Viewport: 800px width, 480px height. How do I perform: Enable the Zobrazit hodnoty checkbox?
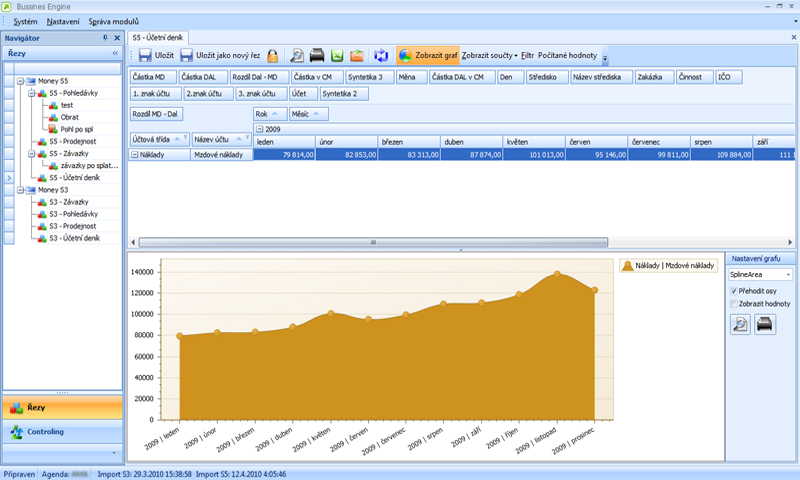[x=735, y=303]
